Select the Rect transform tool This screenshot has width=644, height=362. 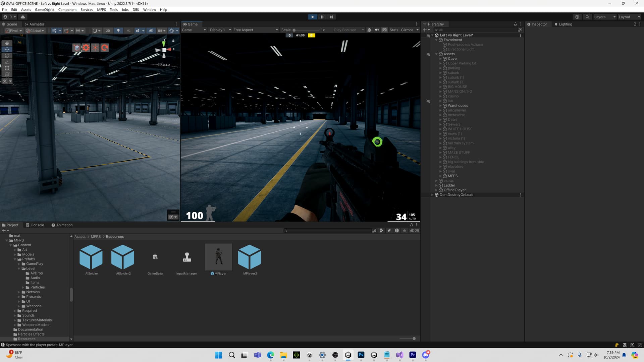click(7, 68)
